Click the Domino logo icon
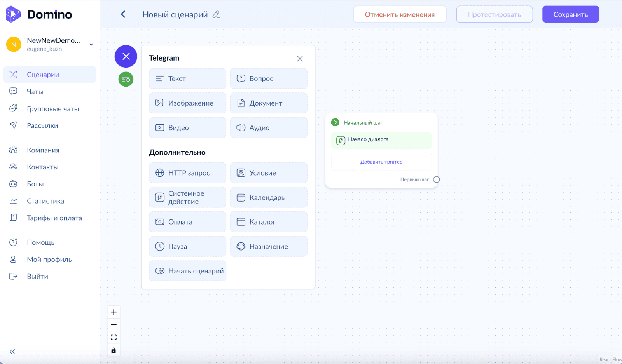This screenshot has height=364, width=622. click(13, 14)
